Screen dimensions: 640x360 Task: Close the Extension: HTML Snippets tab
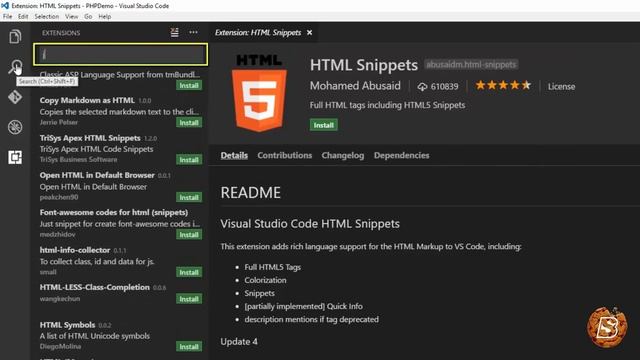pyautogui.click(x=309, y=33)
